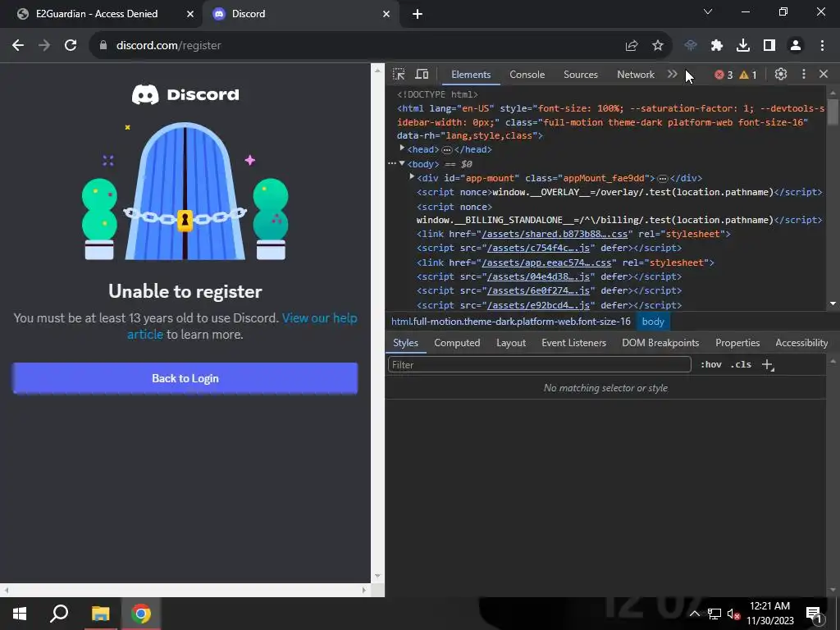Click the ellipsis in the head element

click(447, 150)
